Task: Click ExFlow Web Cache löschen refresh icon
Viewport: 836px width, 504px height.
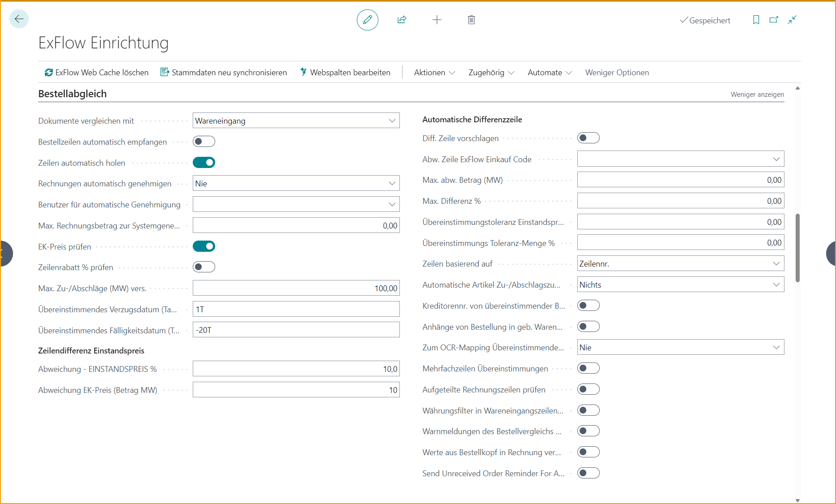Action: (x=48, y=72)
